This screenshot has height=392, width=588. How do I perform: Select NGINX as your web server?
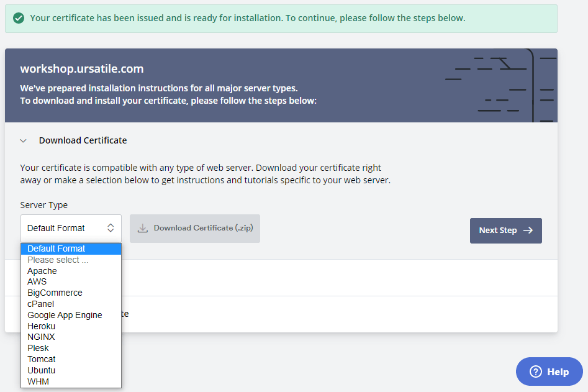41,337
